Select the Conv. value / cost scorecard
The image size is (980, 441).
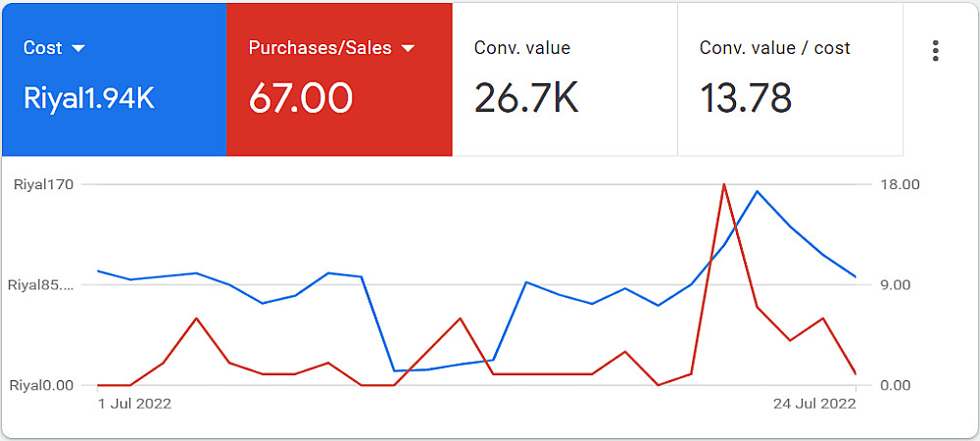[790, 79]
